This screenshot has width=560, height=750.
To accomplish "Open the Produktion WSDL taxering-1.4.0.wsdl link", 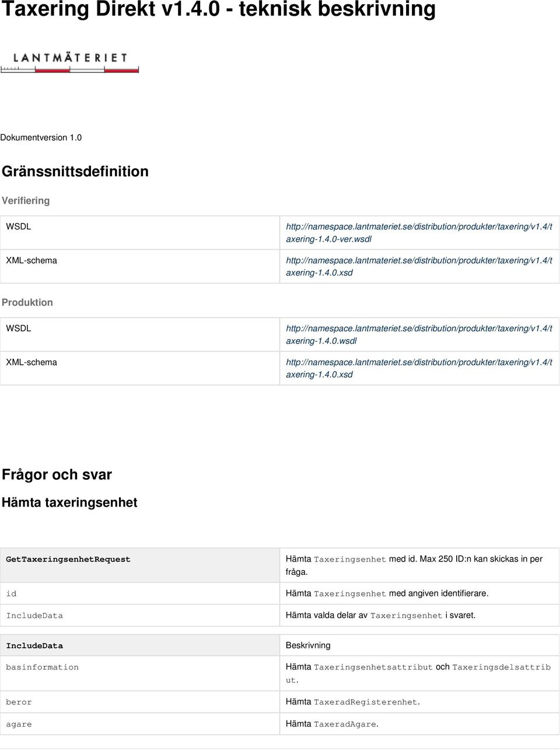I will [419, 334].
